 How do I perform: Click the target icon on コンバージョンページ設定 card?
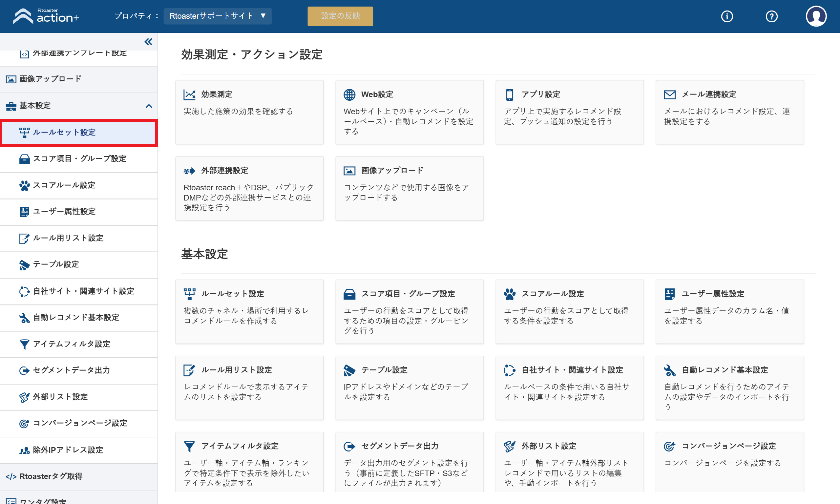(670, 446)
